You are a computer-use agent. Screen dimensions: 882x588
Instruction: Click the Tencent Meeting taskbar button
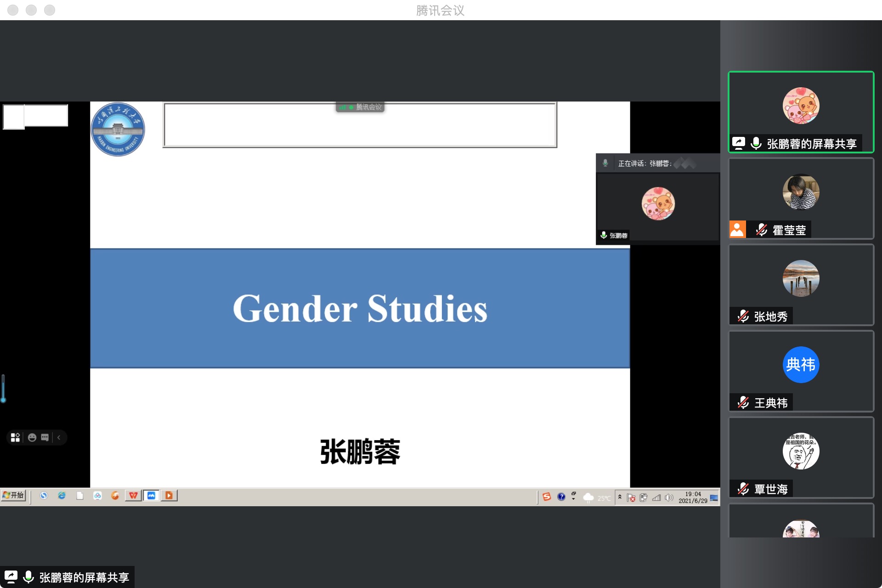pyautogui.click(x=151, y=495)
